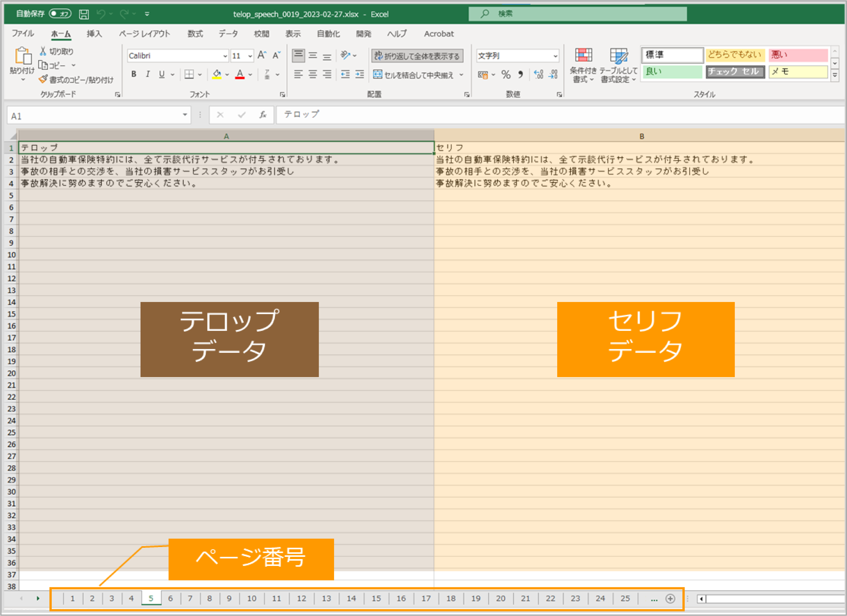This screenshot has width=847, height=616.
Task: Add a new sheet with plus icon
Action: [x=670, y=598]
